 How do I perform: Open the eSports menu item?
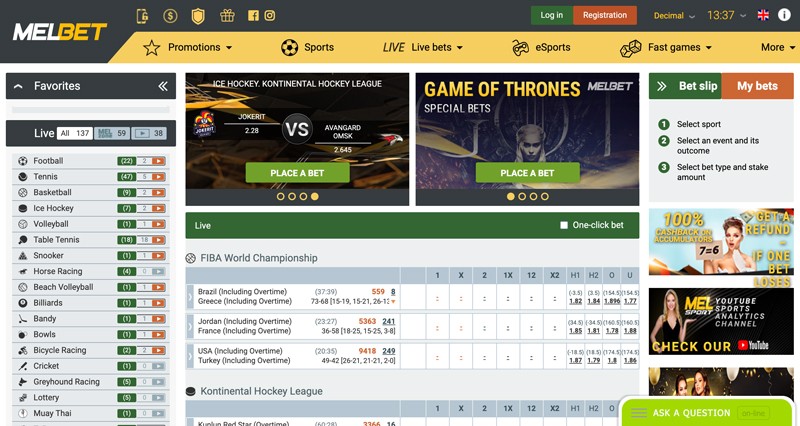coord(541,47)
